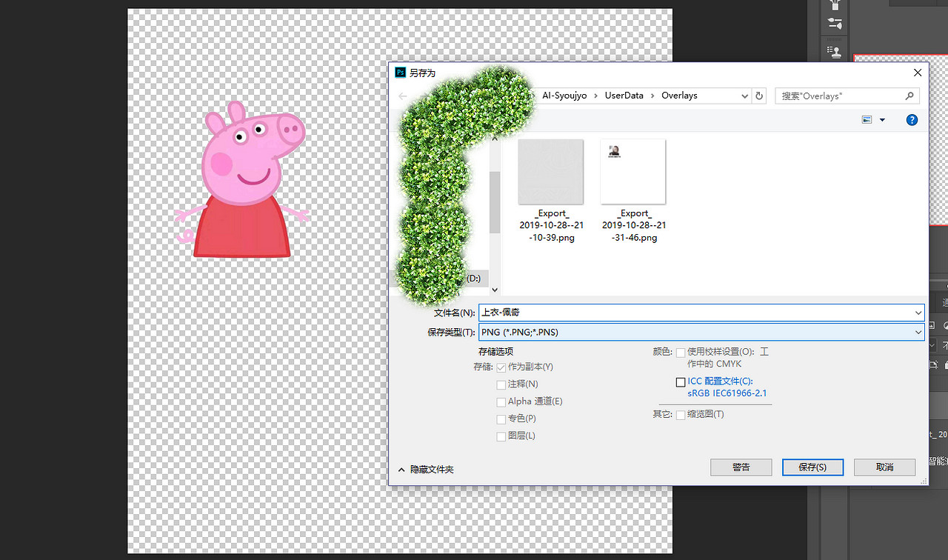Viewport: 948px width, 560px height.
Task: Click the 保存(S) button
Action: point(812,467)
